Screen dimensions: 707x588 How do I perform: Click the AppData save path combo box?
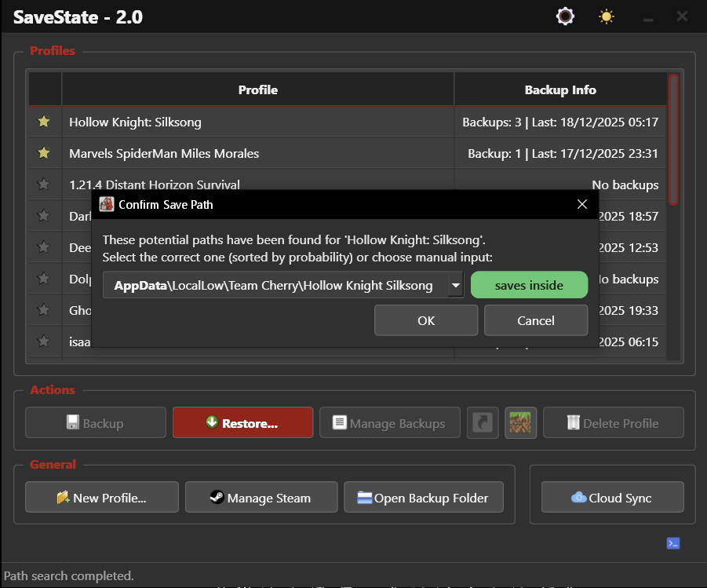275,286
